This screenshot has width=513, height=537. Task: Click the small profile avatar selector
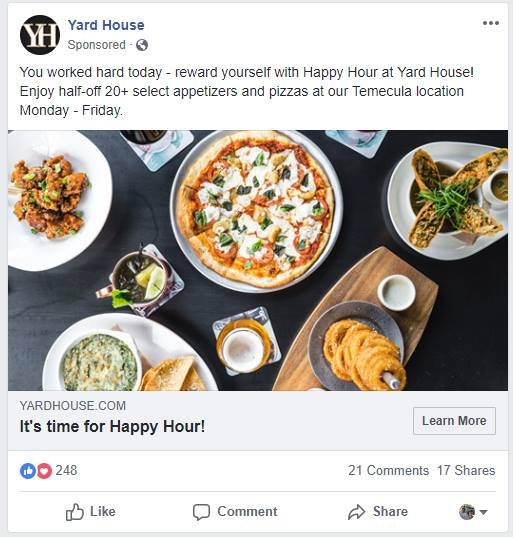[467, 512]
